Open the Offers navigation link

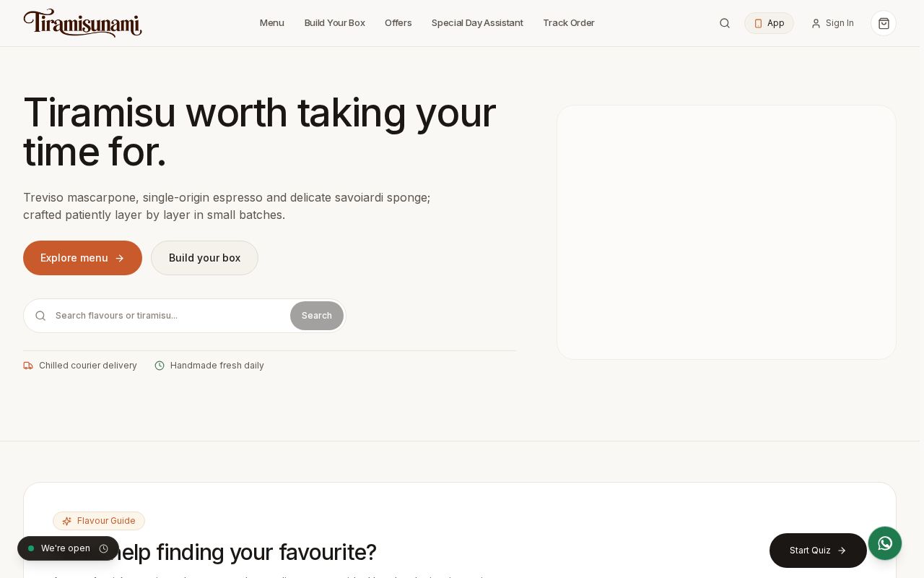tap(398, 23)
